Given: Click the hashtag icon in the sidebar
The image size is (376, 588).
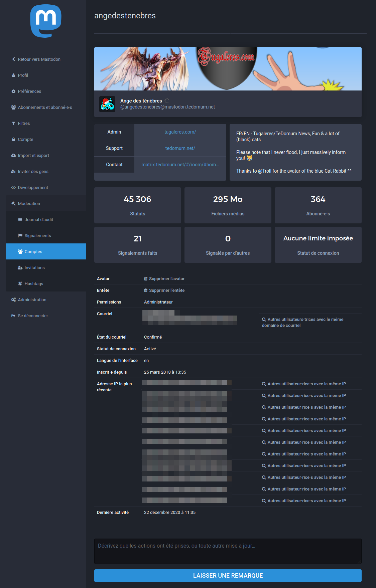Looking at the screenshot, I should [20, 283].
